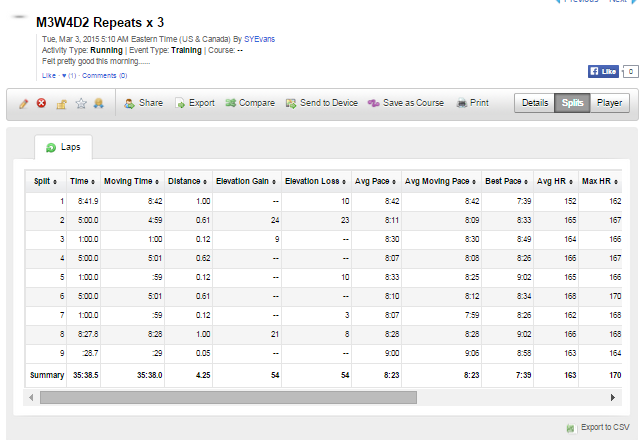Sort table by Elevation Gain column

(241, 181)
